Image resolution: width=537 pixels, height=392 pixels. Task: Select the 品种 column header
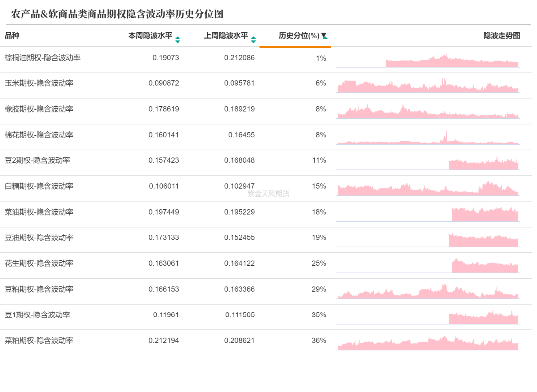(x=12, y=36)
